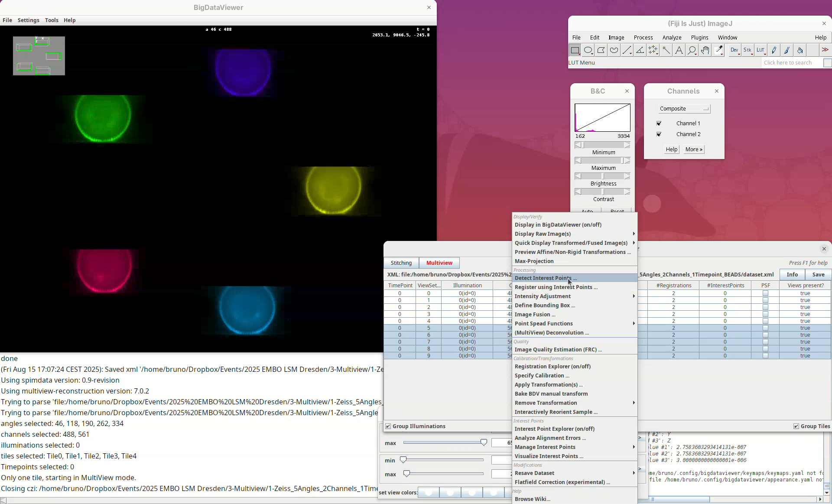Select the Polygon selection tool
The image size is (832, 504).
601,50
